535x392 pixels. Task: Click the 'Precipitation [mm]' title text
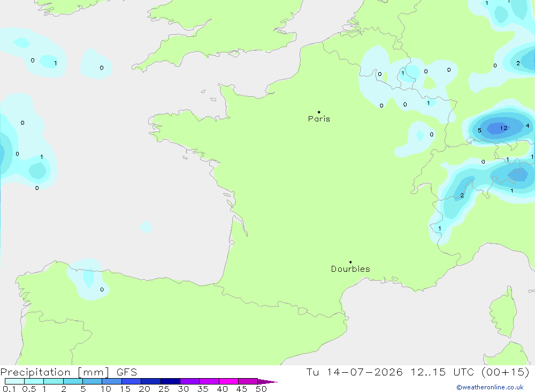[55, 372]
